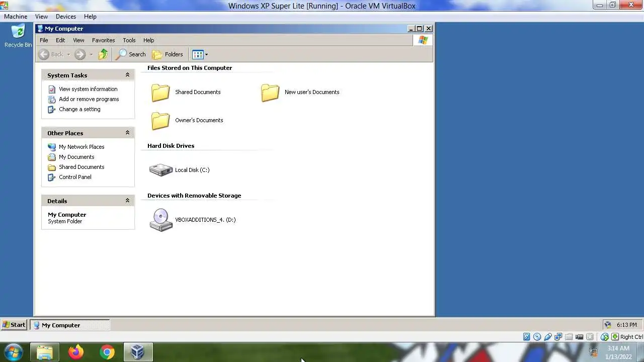This screenshot has width=644, height=362.
Task: Open VirtualBox View menu
Action: tap(41, 17)
